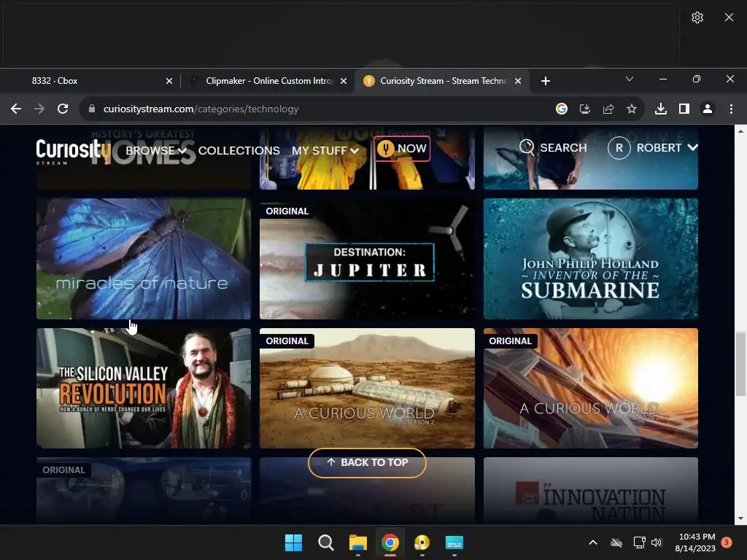Open John Philip Holland Submarine thumbnail
747x560 pixels.
[x=591, y=259]
